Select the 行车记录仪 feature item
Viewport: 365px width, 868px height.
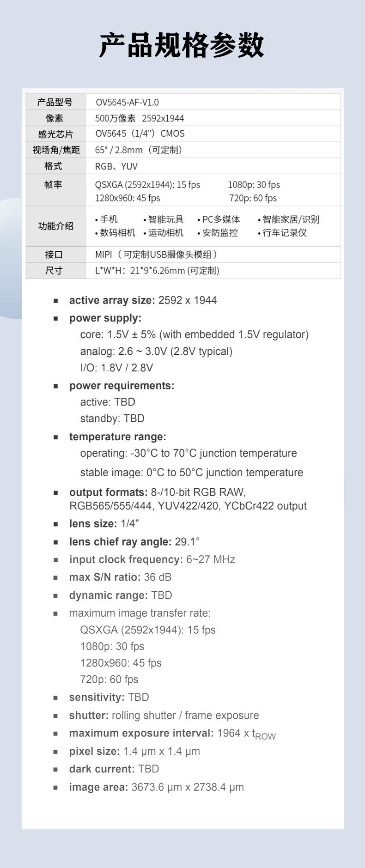284,233
